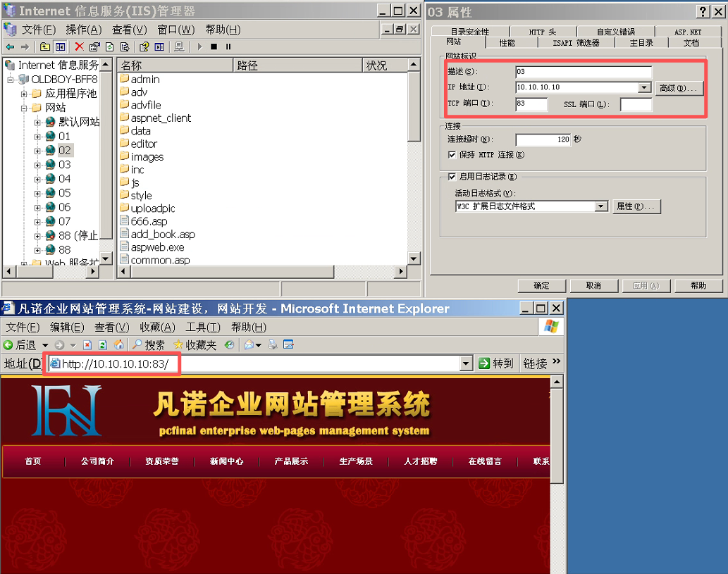Stop the site with the black square icon
728x574 pixels.
tap(214, 47)
